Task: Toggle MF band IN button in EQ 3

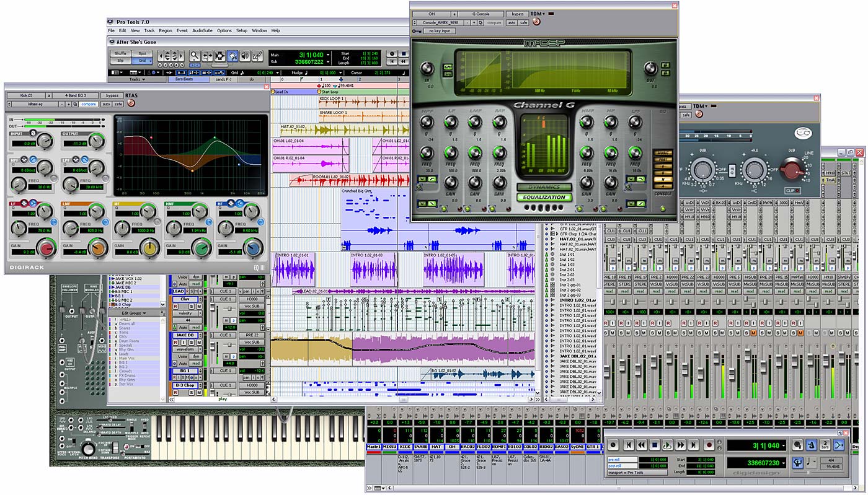Action: 157,222
